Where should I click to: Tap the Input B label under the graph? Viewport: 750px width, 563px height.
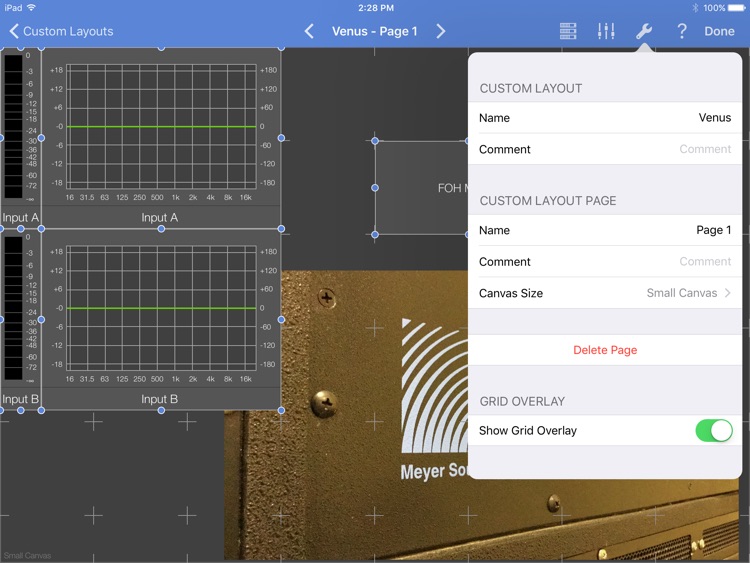pyautogui.click(x=160, y=399)
